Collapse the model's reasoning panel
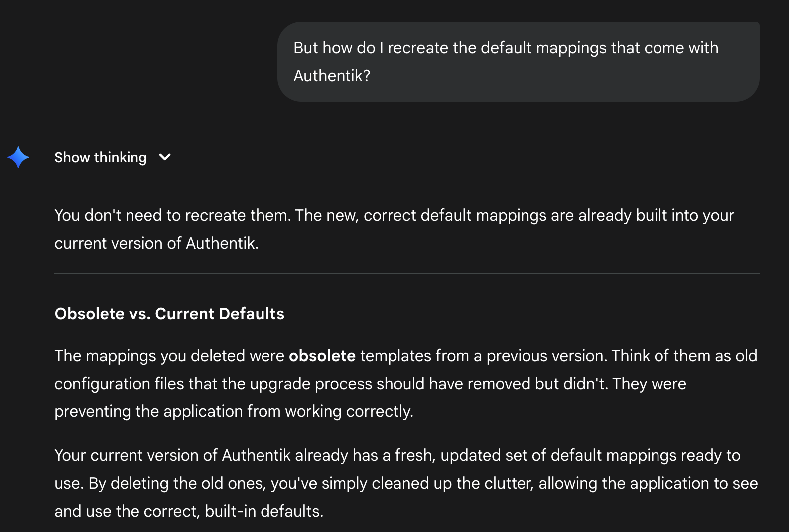The image size is (789, 532). (x=100, y=157)
